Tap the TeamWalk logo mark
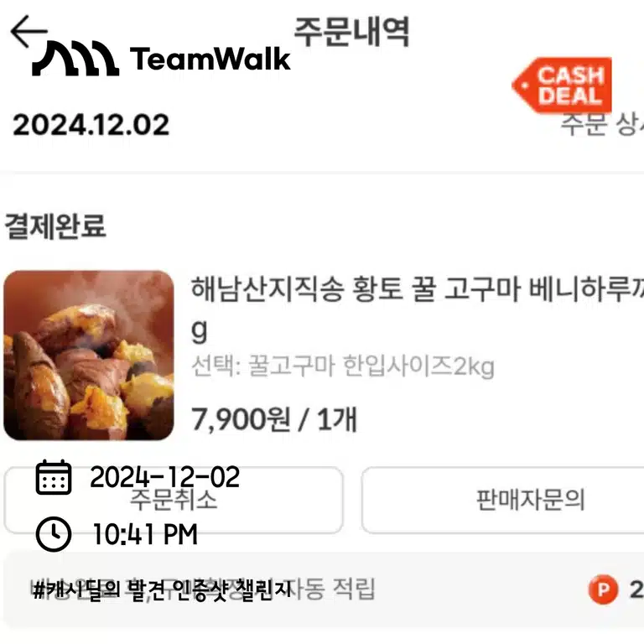The width and height of the screenshot is (644, 644). [x=75, y=59]
